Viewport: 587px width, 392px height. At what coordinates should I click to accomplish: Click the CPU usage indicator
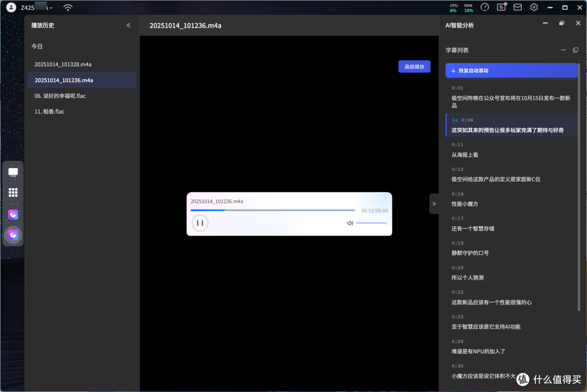[454, 8]
